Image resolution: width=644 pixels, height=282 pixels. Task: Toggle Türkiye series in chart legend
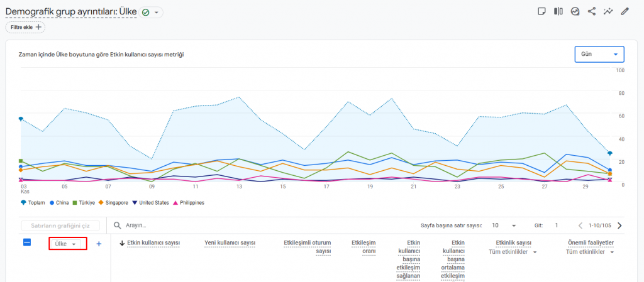tap(84, 202)
